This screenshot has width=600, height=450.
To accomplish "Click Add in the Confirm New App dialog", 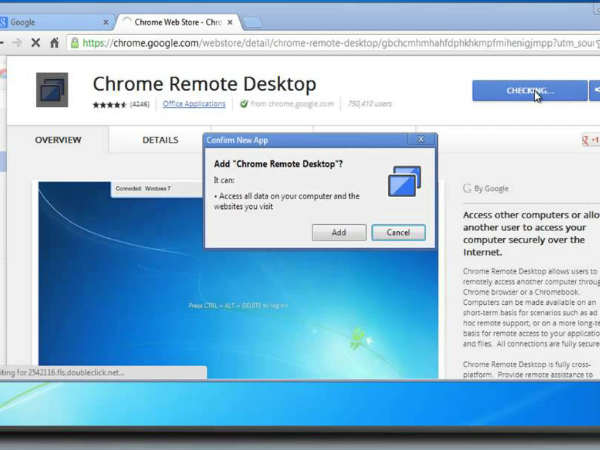I will pyautogui.click(x=339, y=232).
